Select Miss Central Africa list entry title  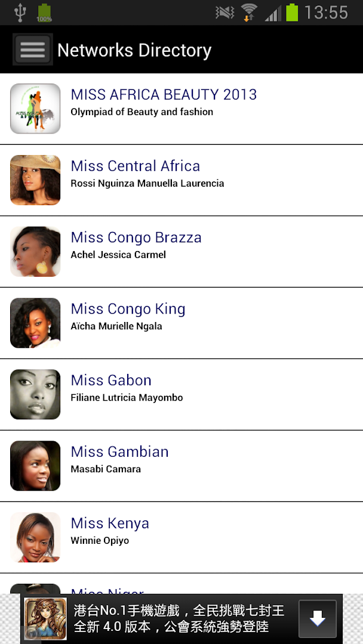click(136, 166)
